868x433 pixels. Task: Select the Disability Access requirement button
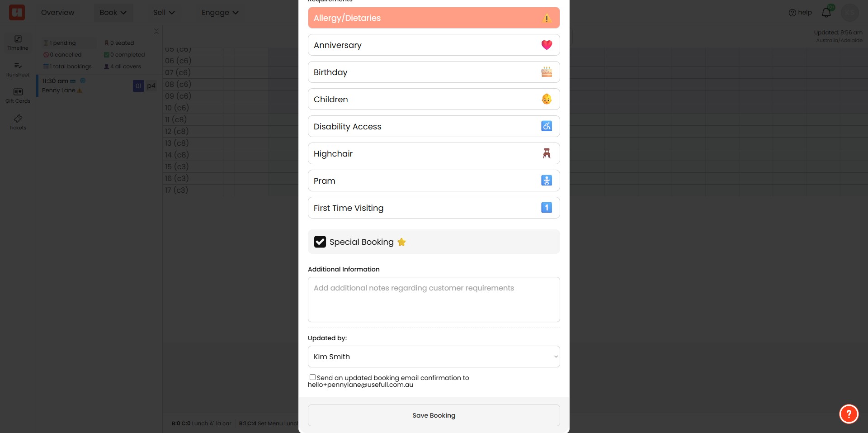(434, 126)
